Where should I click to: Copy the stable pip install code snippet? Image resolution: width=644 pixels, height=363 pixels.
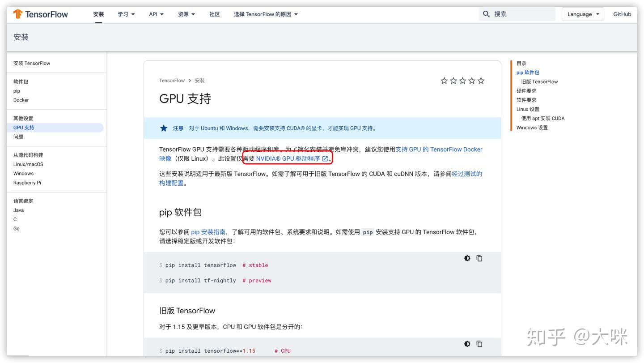pyautogui.click(x=479, y=258)
